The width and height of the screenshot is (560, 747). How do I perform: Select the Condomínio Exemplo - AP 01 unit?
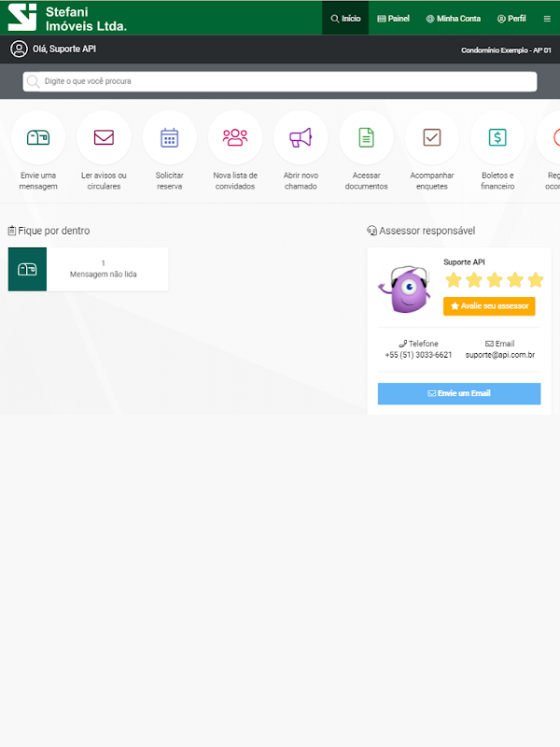[506, 50]
